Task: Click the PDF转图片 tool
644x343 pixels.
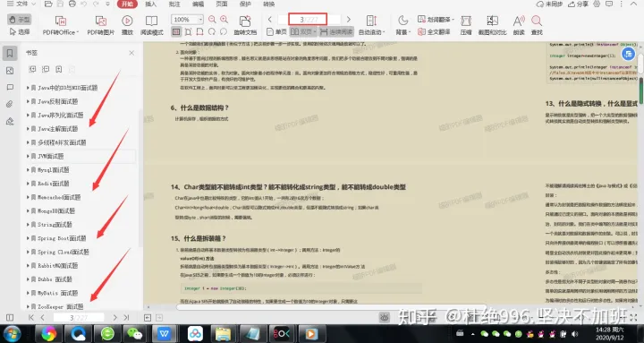Action: point(100,25)
